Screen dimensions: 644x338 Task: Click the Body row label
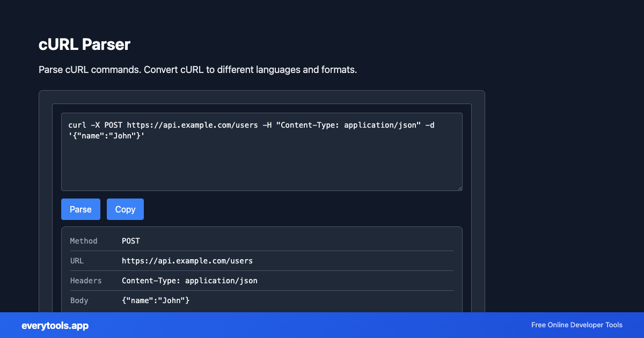[79, 300]
